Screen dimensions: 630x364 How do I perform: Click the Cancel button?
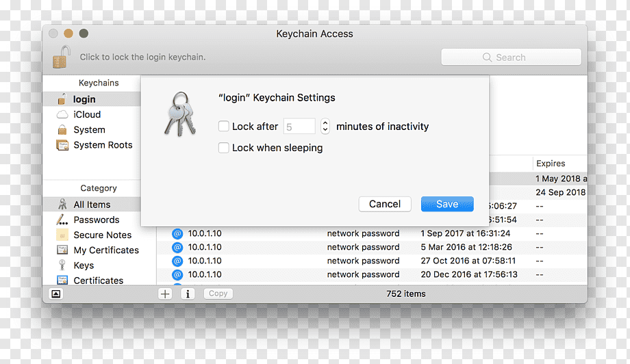[x=385, y=204]
